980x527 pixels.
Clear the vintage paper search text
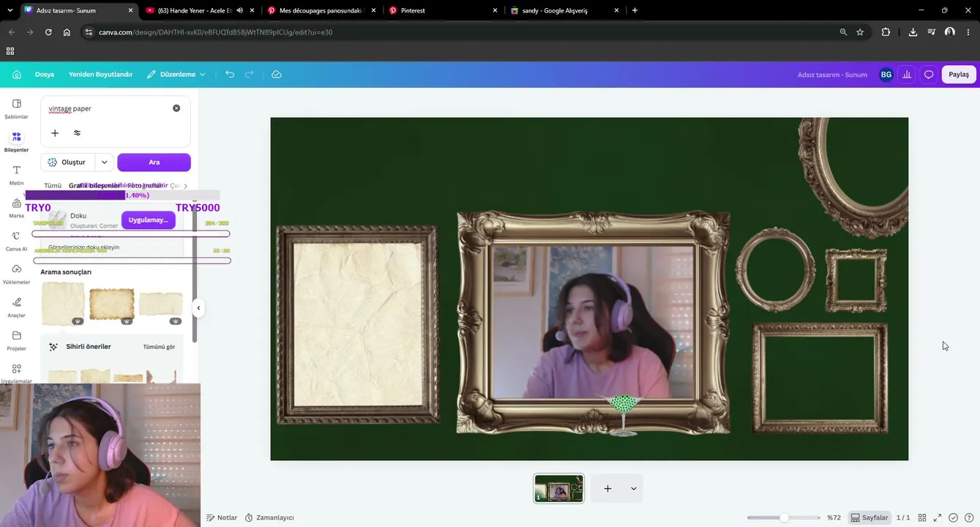click(x=176, y=108)
